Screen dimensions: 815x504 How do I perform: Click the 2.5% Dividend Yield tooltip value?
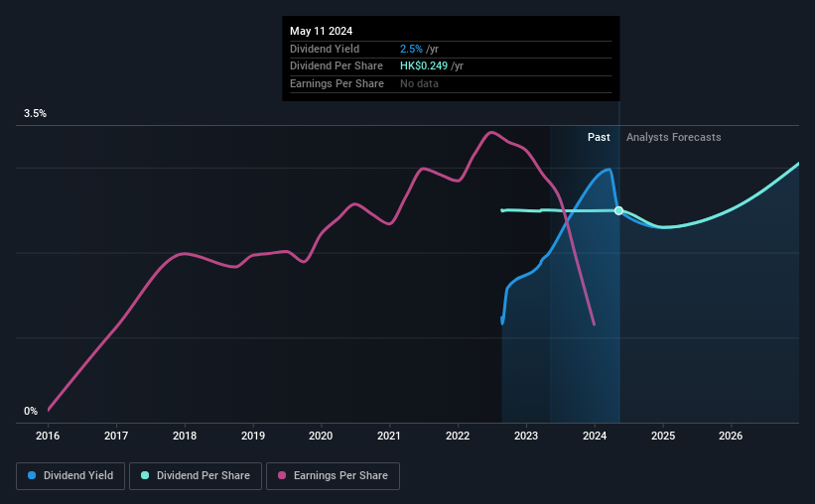pyautogui.click(x=411, y=49)
